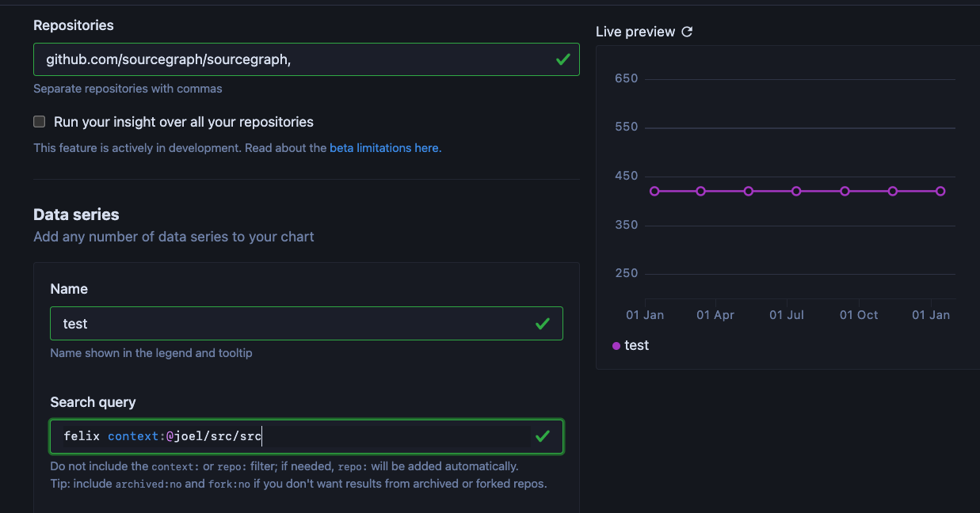Screen dimensions: 980x513
Task: Place cursor in the Search query input
Action: [396, 436]
